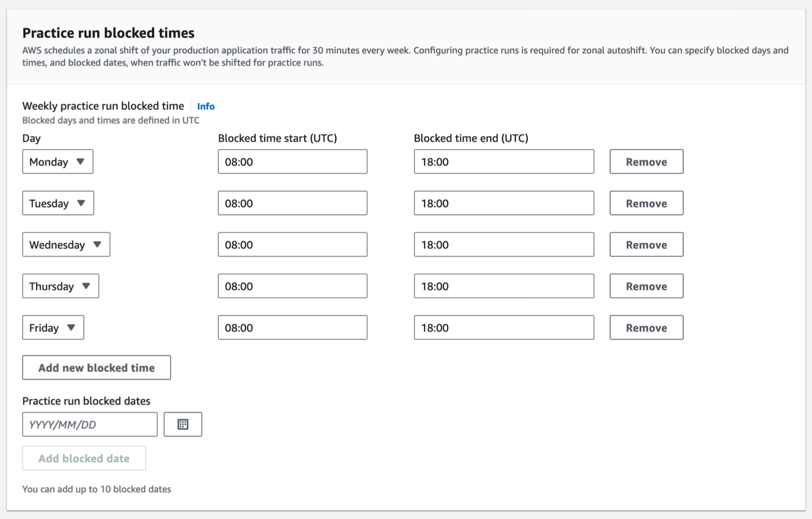Click the Blocked time start (UTC) column label
The width and height of the screenshot is (812, 519).
coord(278,138)
